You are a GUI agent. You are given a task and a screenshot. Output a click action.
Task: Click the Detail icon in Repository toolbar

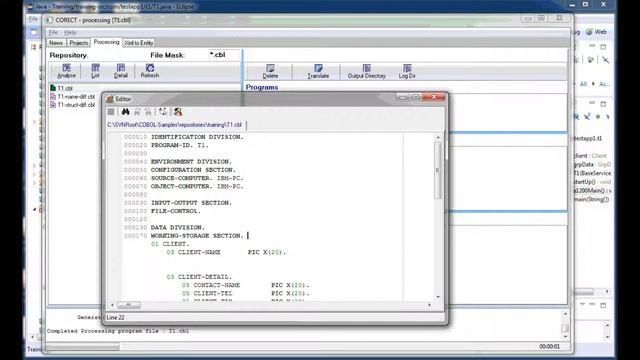click(x=121, y=71)
